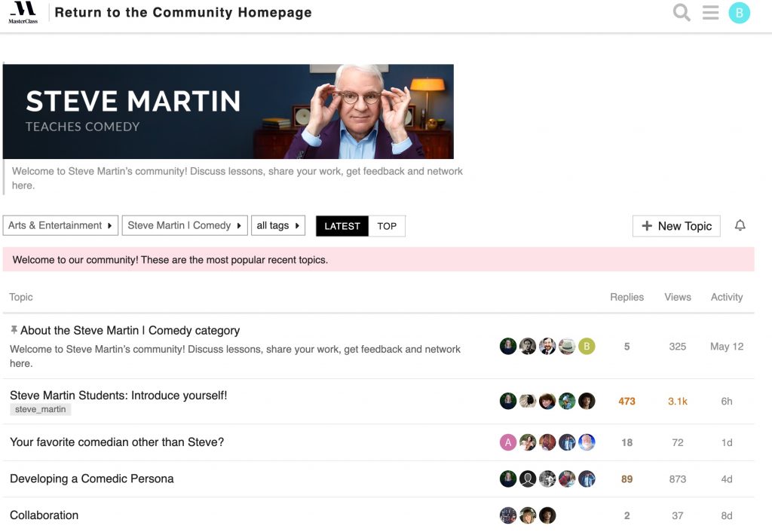The width and height of the screenshot is (772, 532).
Task: Switch to the TOP tab
Action: tap(387, 226)
